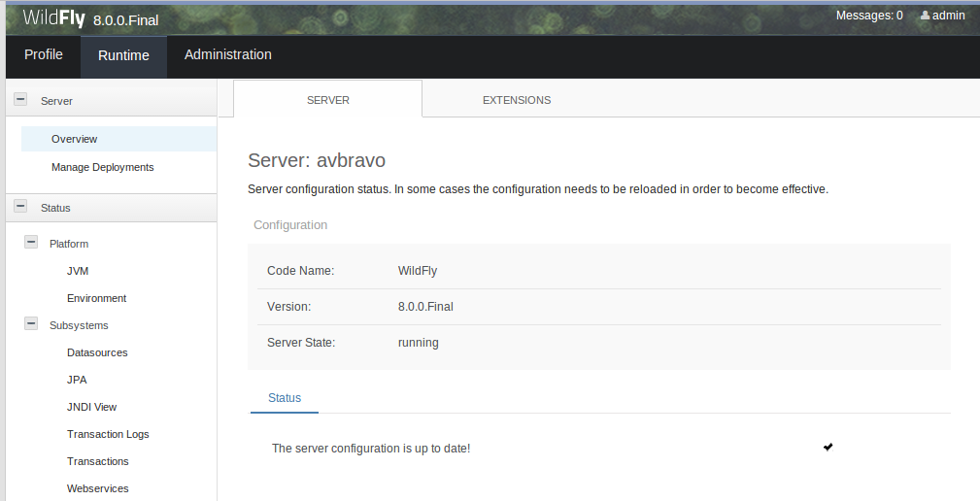Select Overview in the sidebar
This screenshot has height=501, width=980.
click(x=118, y=139)
